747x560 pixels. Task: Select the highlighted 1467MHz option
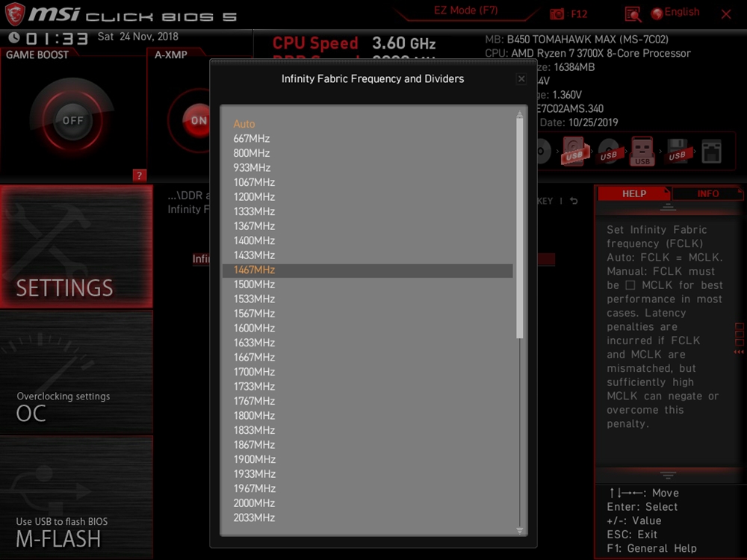point(368,270)
